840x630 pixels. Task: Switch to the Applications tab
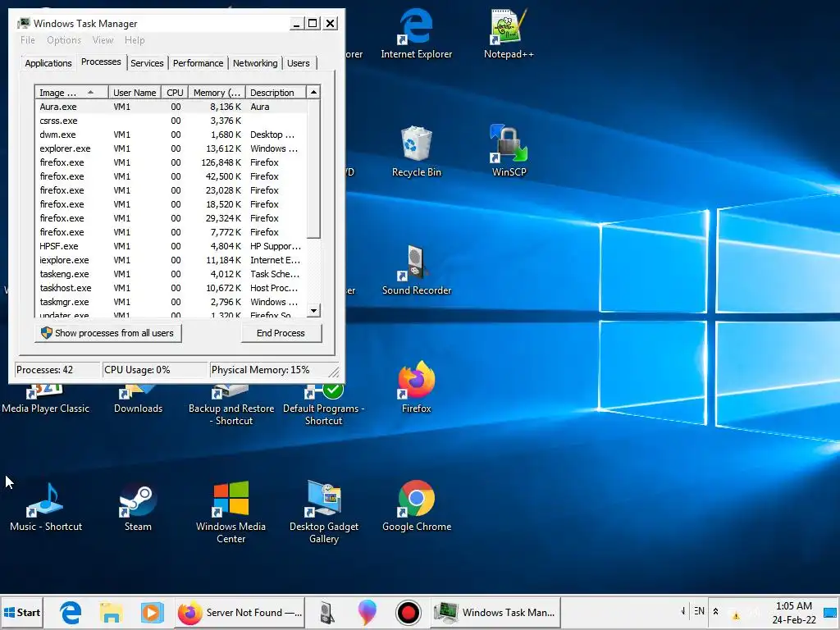(x=48, y=63)
